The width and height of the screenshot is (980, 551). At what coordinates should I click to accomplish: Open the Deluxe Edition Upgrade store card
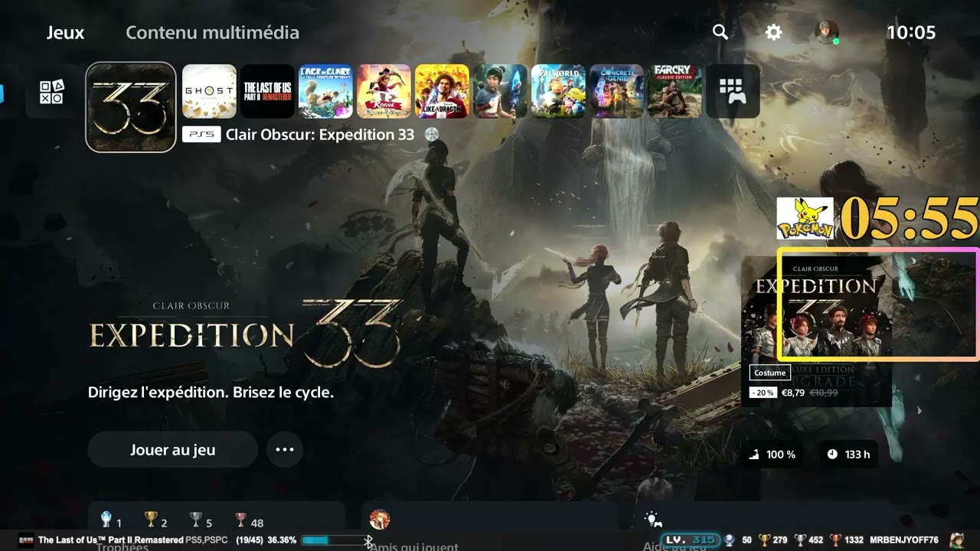click(x=816, y=331)
